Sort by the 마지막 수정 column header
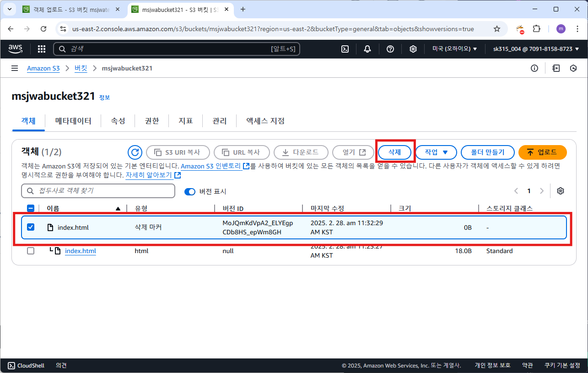 pos(327,208)
